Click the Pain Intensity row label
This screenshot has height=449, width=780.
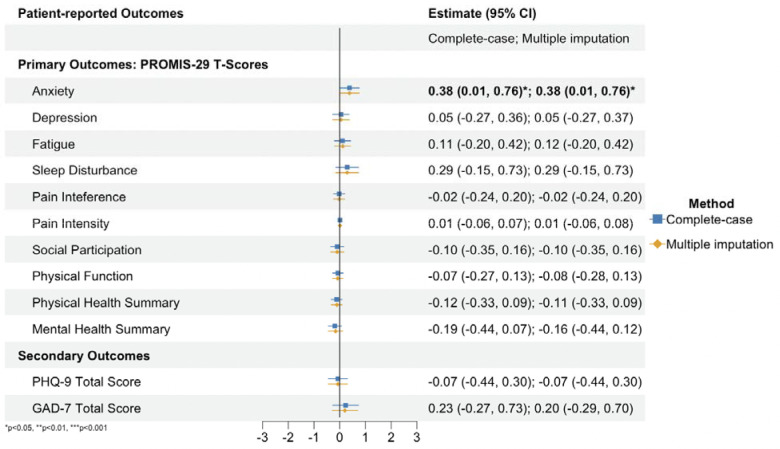71,223
